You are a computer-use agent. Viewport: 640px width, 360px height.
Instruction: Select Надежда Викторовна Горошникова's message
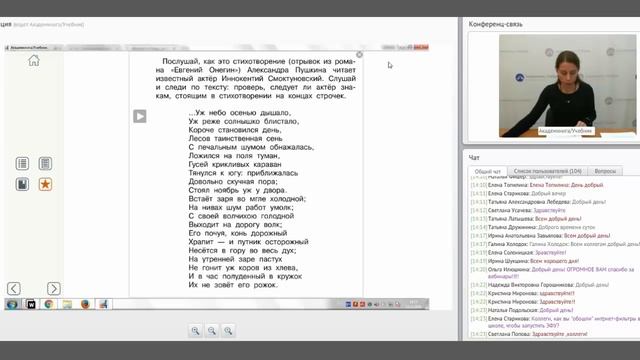540,285
